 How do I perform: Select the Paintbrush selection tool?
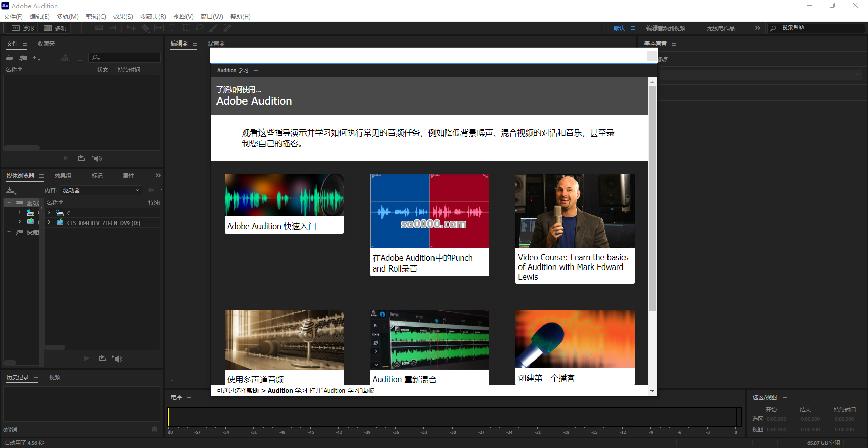(x=213, y=28)
